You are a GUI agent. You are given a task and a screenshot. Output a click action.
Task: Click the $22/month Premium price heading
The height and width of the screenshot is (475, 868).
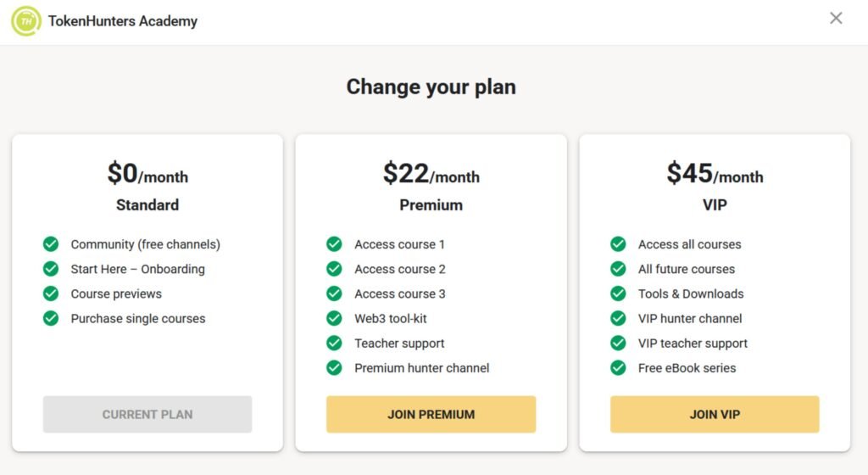431,174
